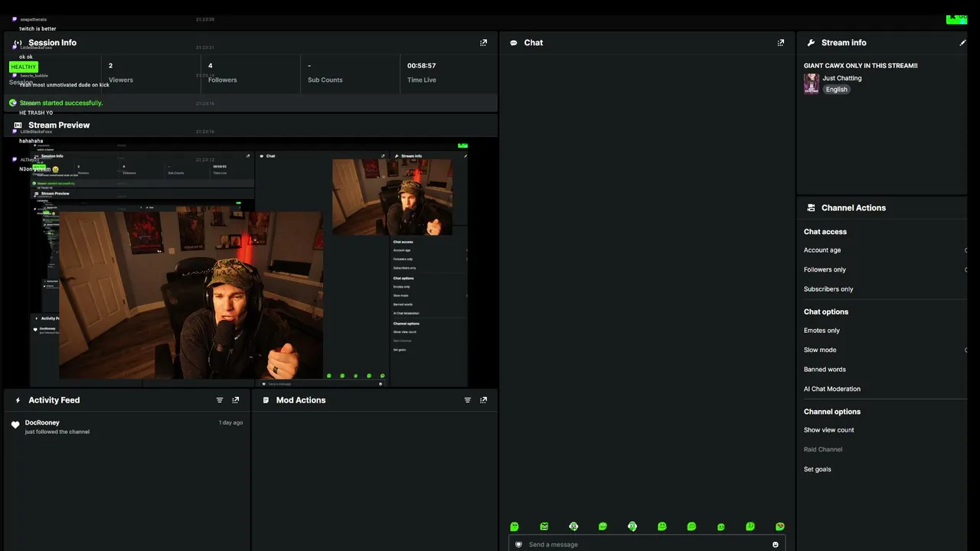Pop out the Activity Feed panel
980x551 pixels.
point(236,400)
